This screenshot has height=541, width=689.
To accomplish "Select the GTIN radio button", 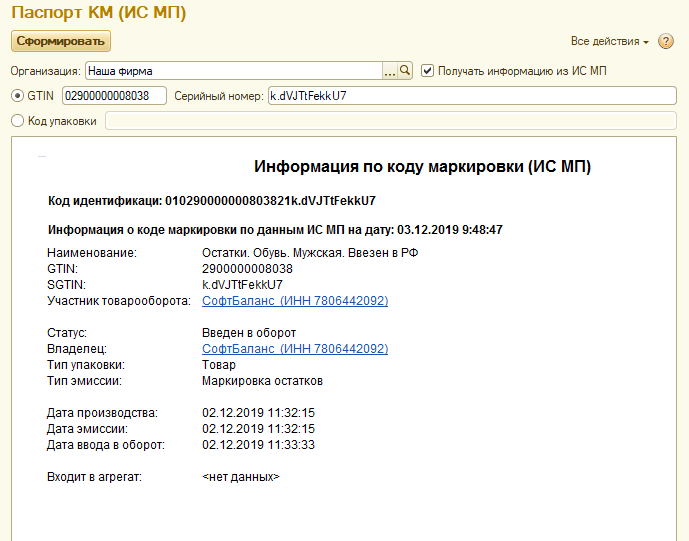I will 17,96.
